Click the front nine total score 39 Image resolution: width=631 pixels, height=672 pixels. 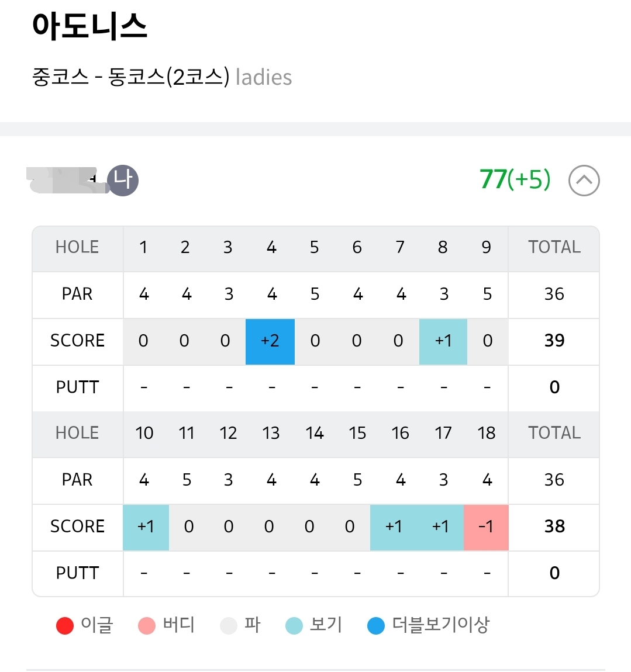pos(554,341)
